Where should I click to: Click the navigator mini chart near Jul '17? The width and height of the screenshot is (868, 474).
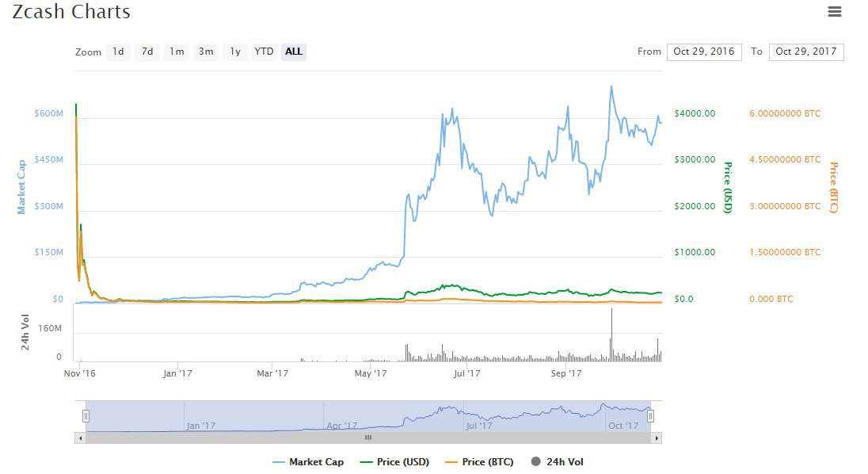click(479, 426)
